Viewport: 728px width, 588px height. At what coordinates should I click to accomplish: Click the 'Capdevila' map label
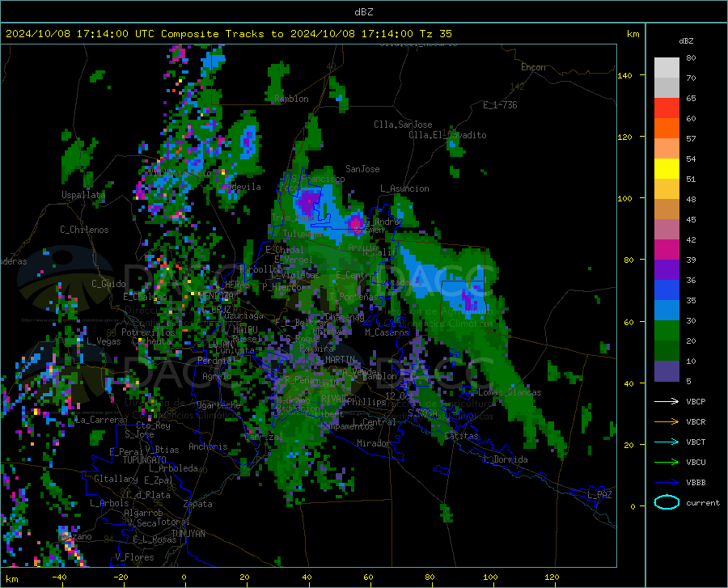239,187
